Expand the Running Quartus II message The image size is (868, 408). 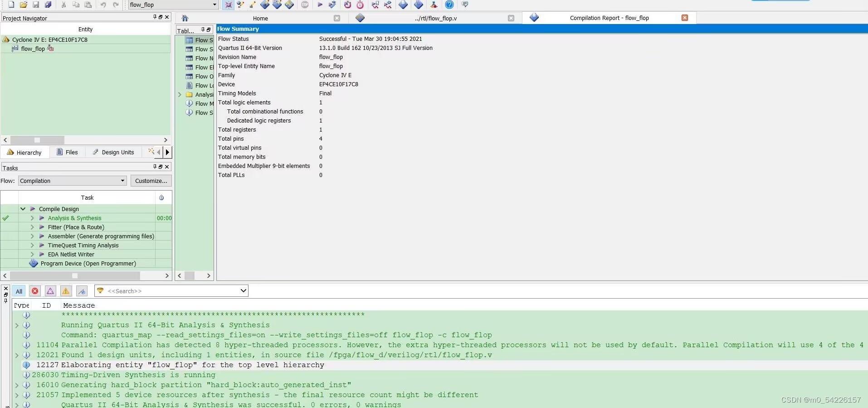17,325
